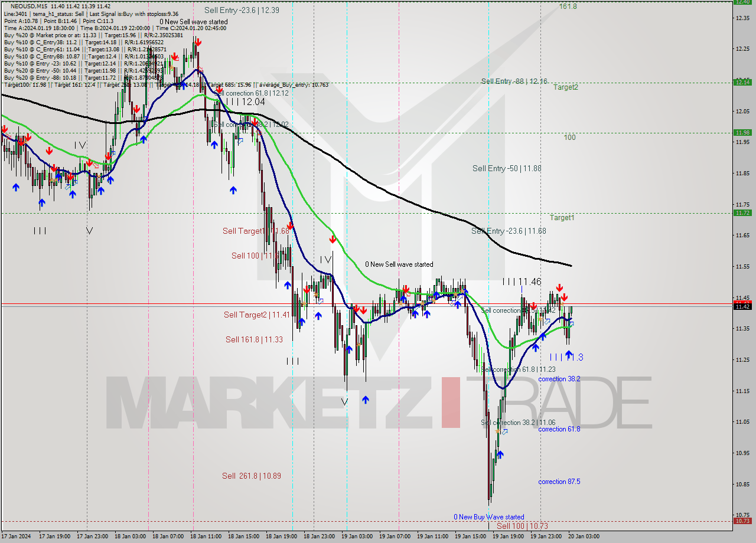This screenshot has height=543, width=756.
Task: Select the 12.35 price axis value
Action: pyautogui.click(x=742, y=18)
